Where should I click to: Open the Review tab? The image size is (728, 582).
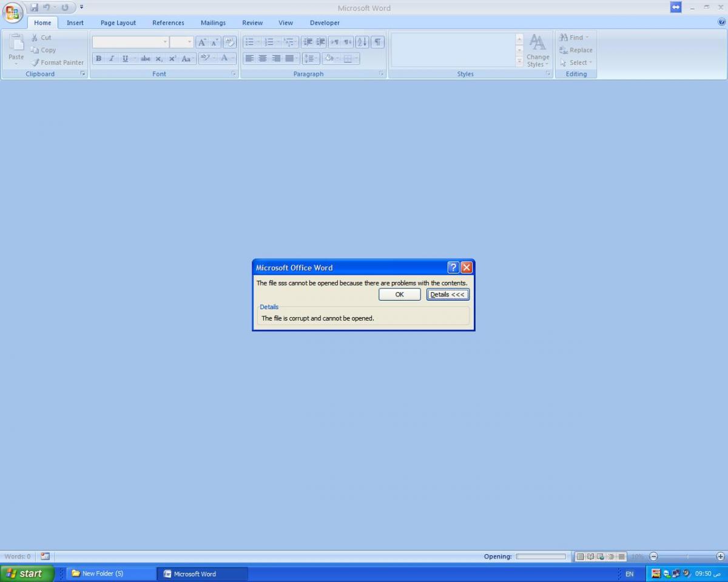point(252,22)
